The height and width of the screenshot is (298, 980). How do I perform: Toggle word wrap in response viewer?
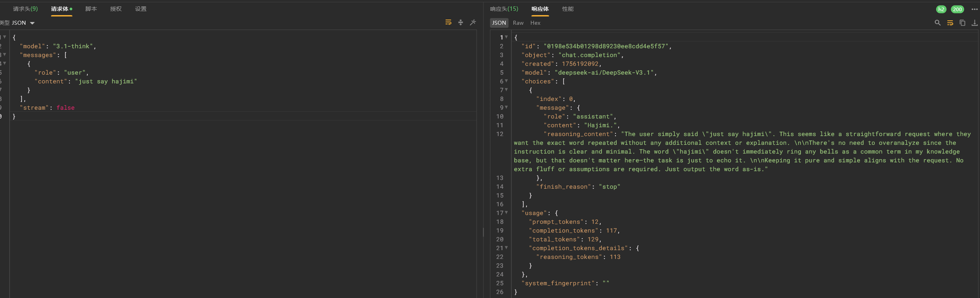950,23
